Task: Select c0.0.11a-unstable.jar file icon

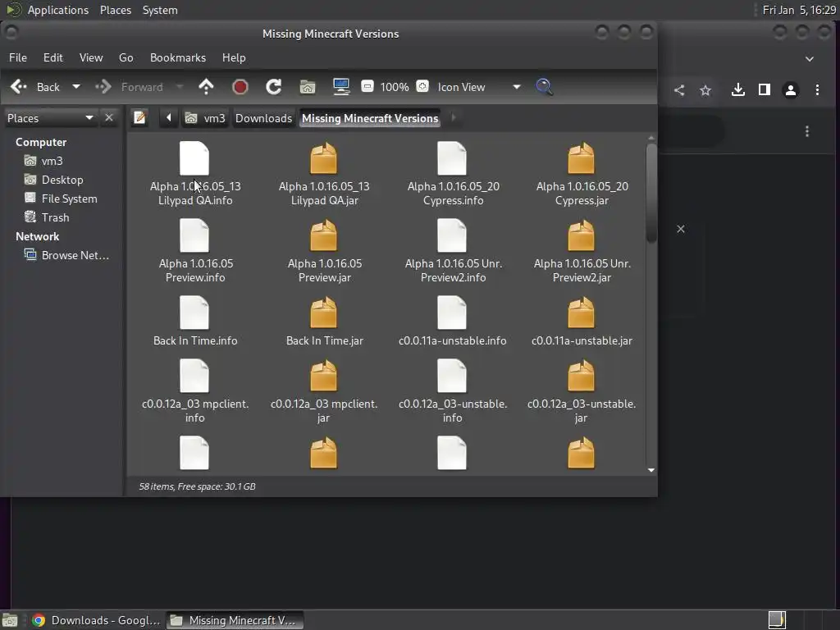Action: tap(582, 313)
